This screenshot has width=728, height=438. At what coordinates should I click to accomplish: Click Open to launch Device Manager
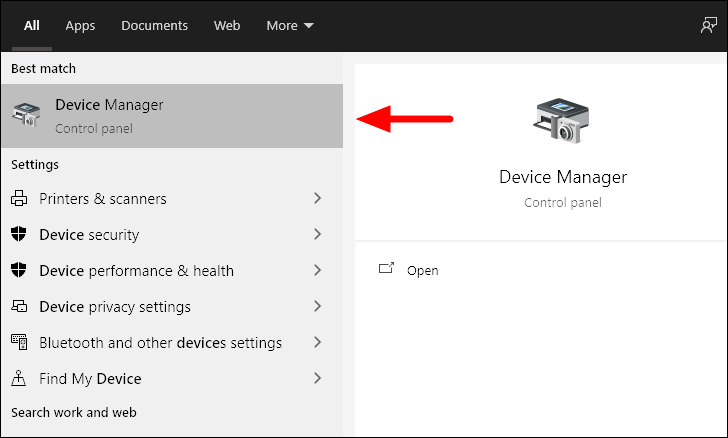(422, 270)
